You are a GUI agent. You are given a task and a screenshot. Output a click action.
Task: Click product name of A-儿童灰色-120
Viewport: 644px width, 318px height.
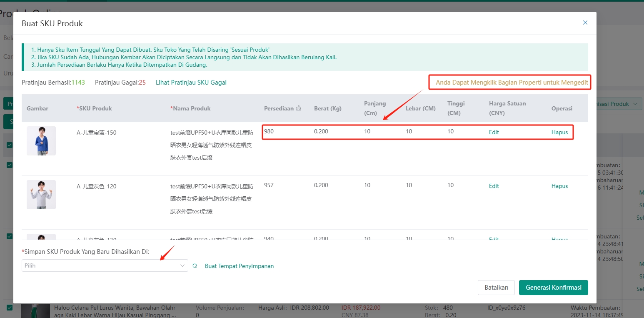click(x=212, y=199)
